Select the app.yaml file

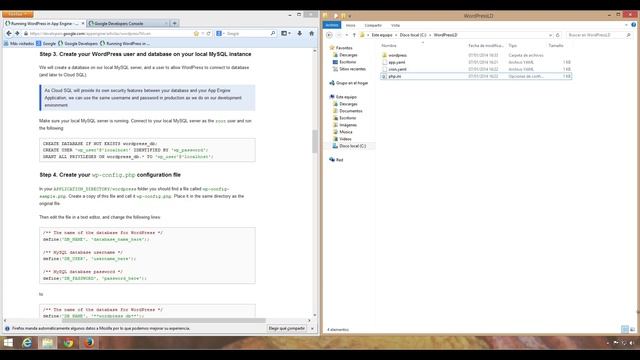point(396,62)
